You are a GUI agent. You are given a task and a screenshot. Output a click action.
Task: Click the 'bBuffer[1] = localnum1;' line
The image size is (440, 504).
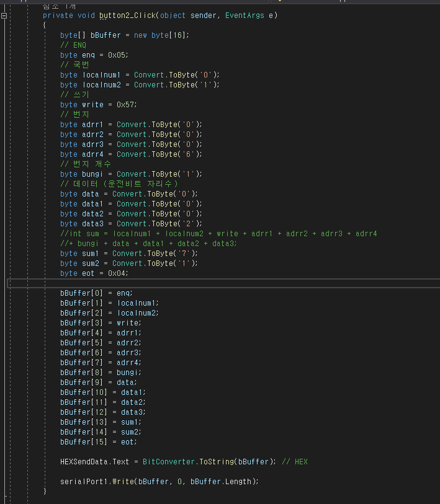(x=109, y=303)
